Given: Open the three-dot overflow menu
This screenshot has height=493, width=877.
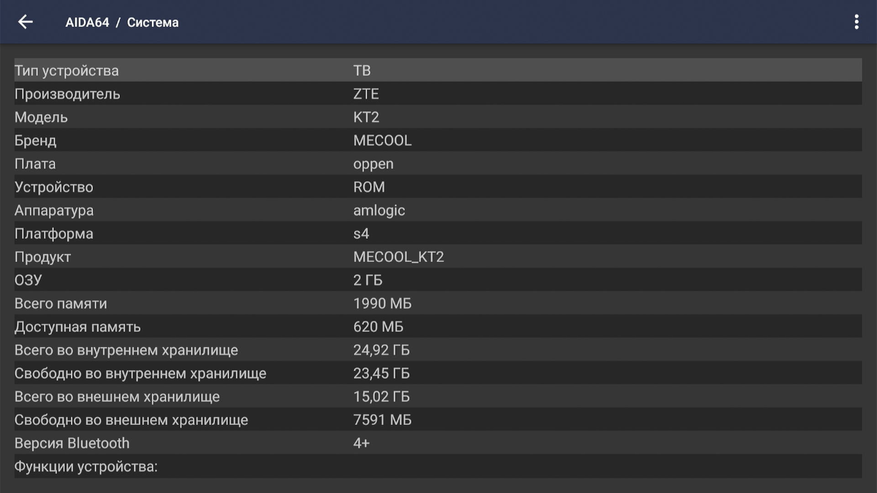Looking at the screenshot, I should 856,22.
